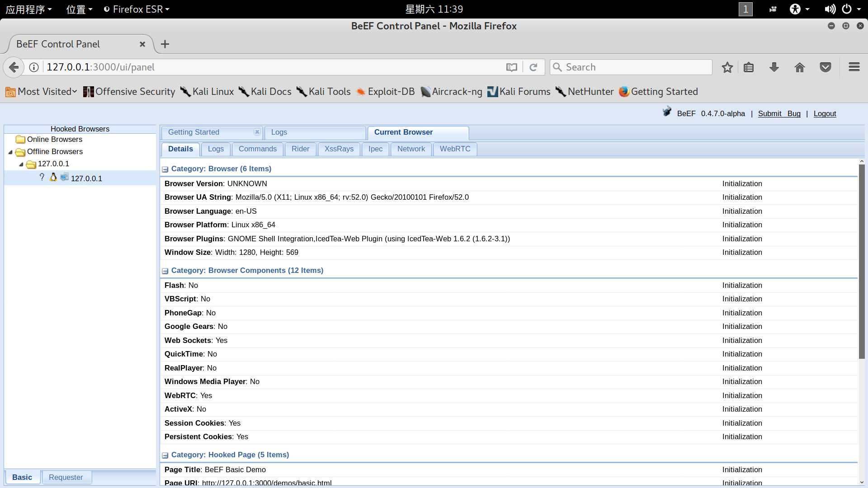The height and width of the screenshot is (488, 868).
Task: Click in the Firefox Search field
Action: click(x=631, y=67)
